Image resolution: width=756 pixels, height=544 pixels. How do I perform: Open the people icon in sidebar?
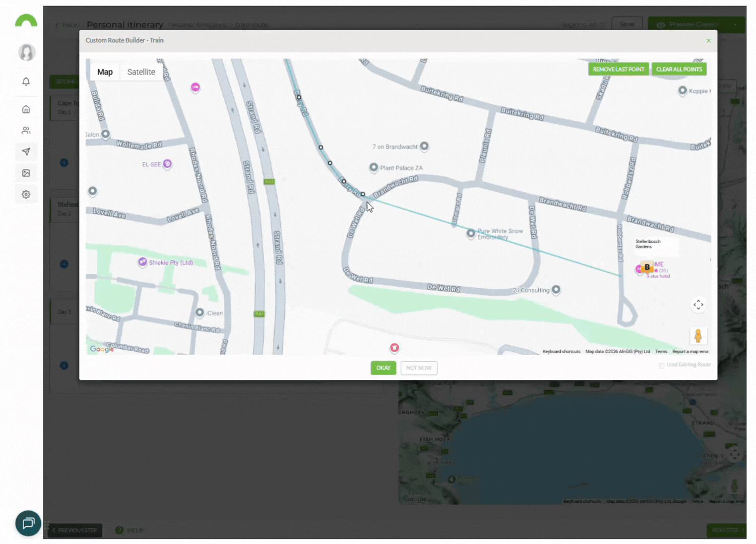point(26,130)
